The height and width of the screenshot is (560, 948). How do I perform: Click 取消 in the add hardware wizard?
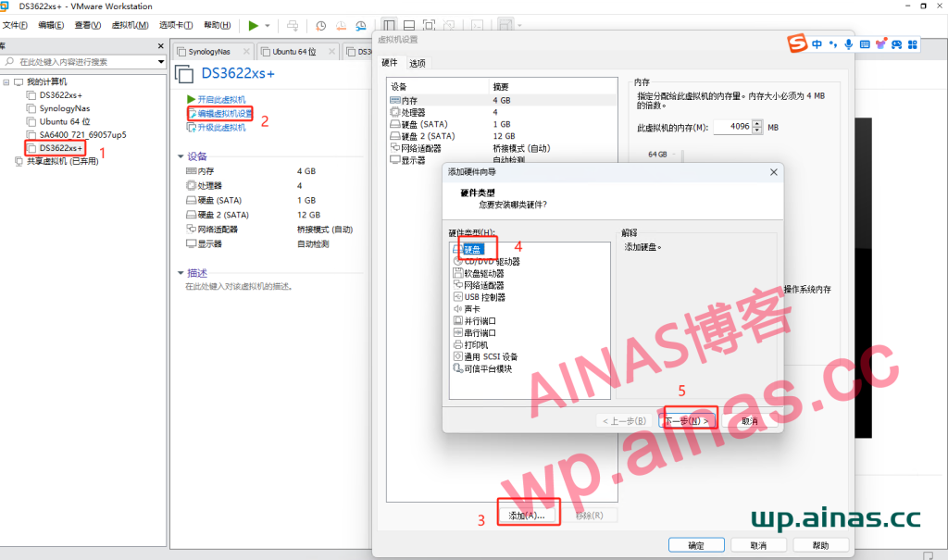coord(750,420)
